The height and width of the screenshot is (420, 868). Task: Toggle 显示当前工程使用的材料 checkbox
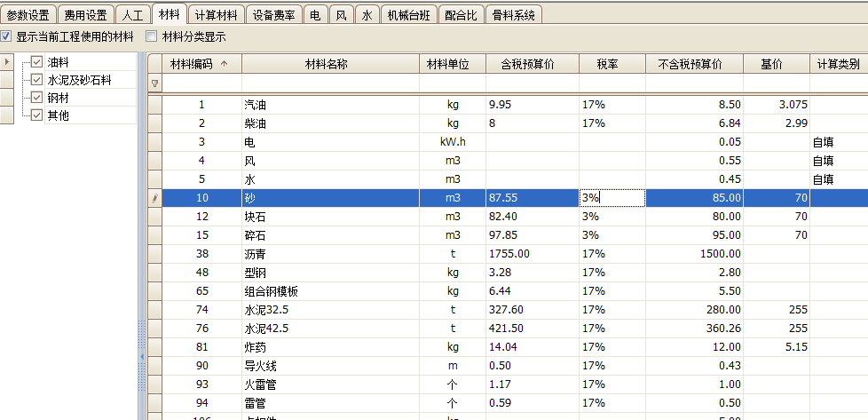[x=7, y=37]
